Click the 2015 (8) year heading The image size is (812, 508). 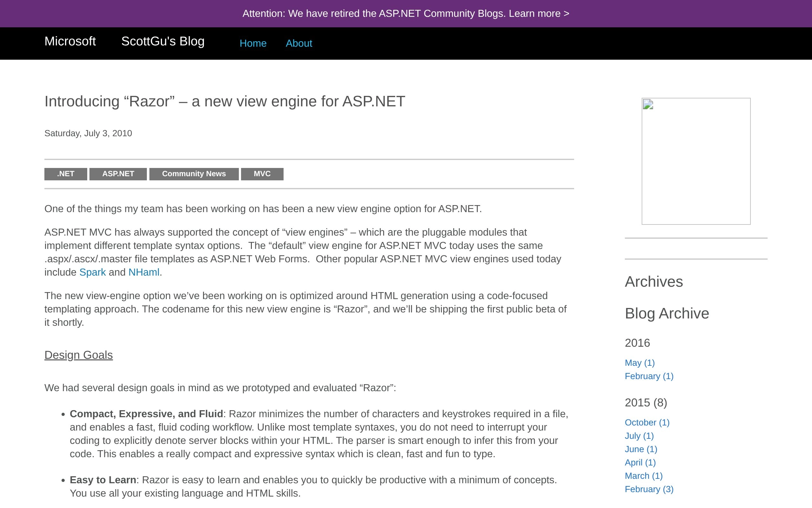coord(646,403)
